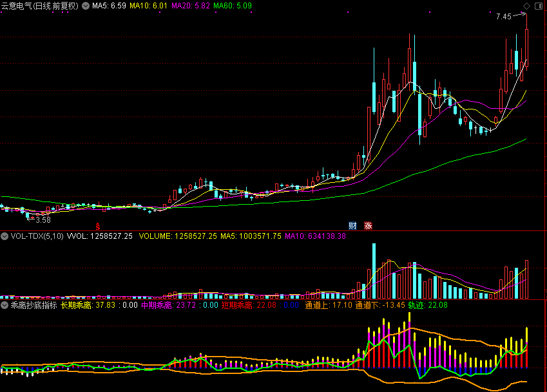Viewport: 547px width, 392px height.
Task: Select the MA5: 6.59 label
Action: pyautogui.click(x=109, y=6)
